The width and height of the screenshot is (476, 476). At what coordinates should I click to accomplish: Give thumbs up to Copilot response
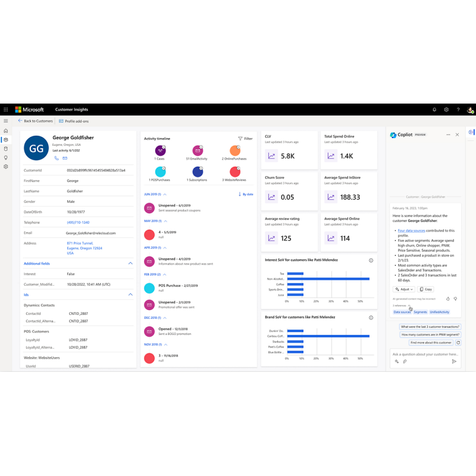(x=448, y=299)
